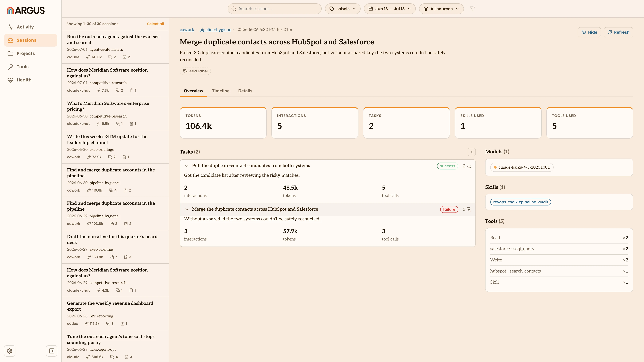Open Draft the narrative for board deck session
The width and height of the screenshot is (644, 362).
pos(115,247)
